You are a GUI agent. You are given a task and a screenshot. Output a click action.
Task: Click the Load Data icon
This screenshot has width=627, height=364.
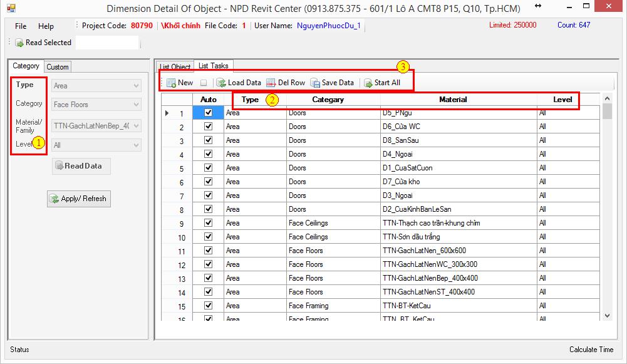click(220, 83)
